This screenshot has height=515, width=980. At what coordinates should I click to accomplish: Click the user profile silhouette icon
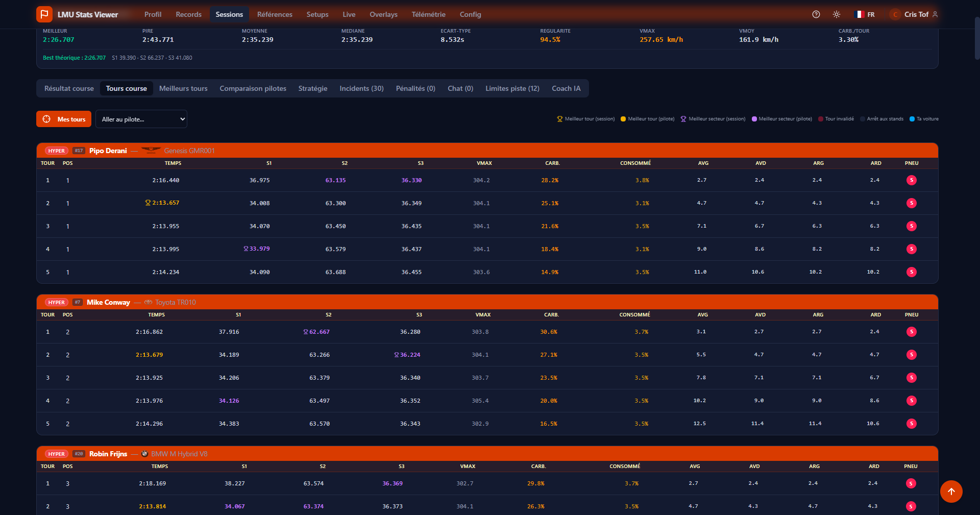(935, 14)
